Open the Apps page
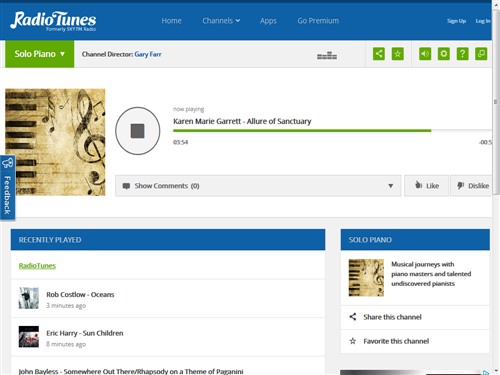This screenshot has height=375, width=500. click(268, 21)
